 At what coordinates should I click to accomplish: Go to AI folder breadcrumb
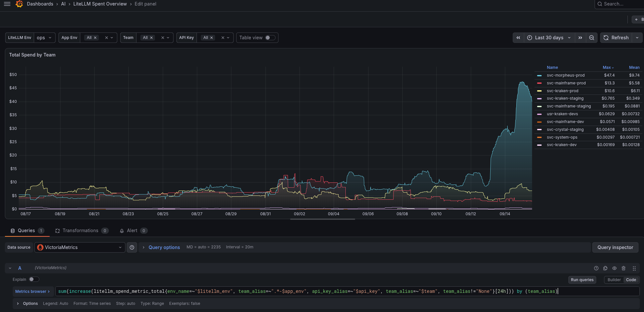click(63, 4)
